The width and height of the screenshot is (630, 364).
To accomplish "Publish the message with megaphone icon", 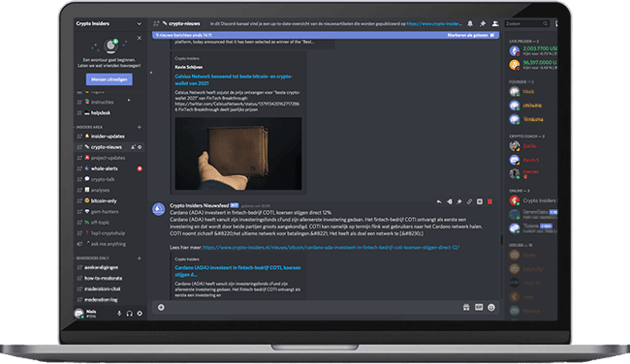I will 449,201.
